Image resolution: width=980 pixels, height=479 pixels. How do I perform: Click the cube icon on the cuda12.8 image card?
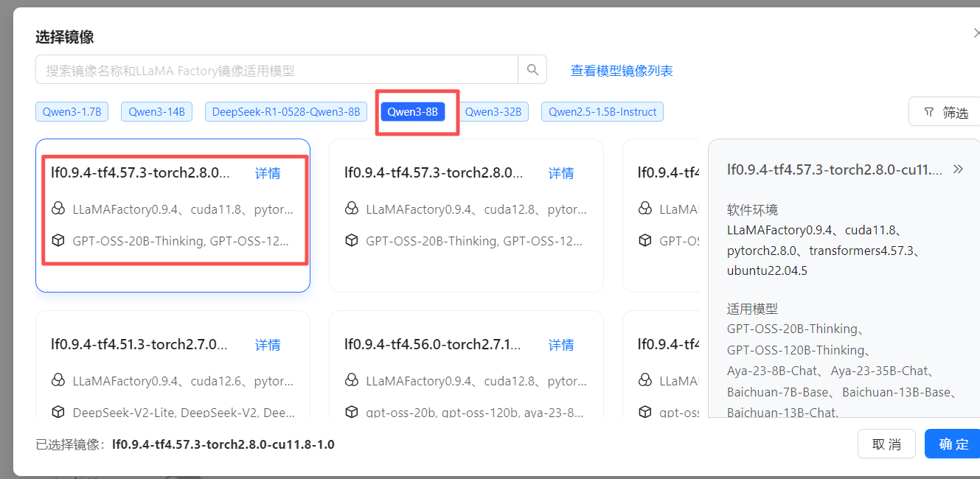click(x=352, y=240)
